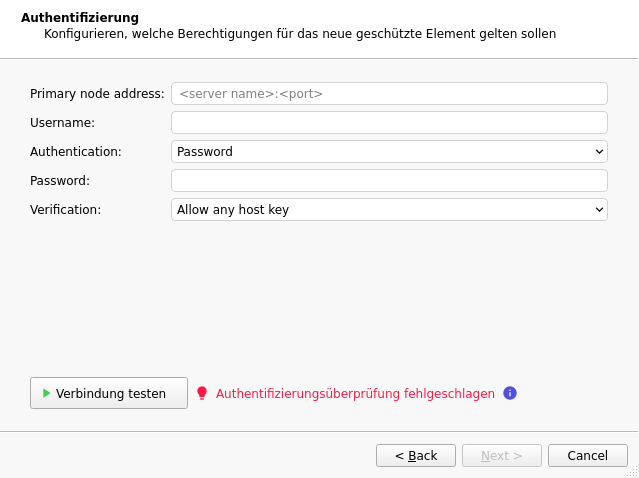Click the Password label
The height and width of the screenshot is (478, 639).
pos(60,181)
